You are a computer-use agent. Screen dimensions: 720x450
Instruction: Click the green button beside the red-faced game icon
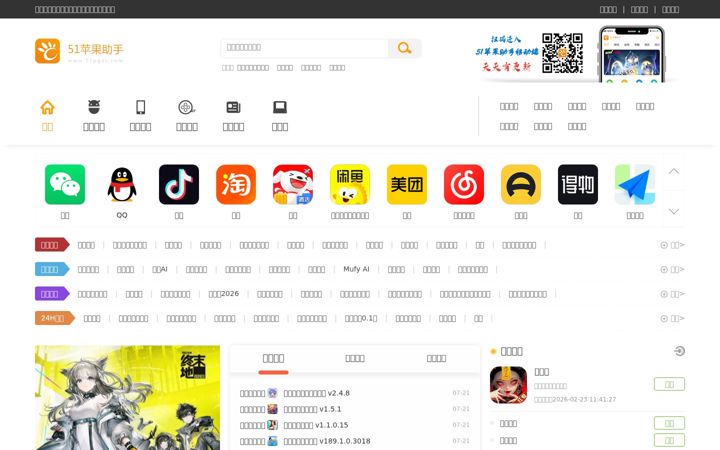[x=669, y=384]
